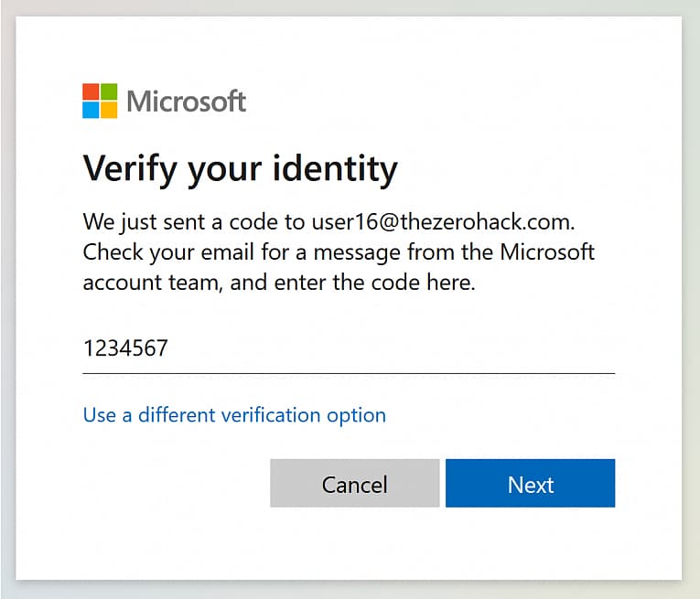Focus the code input field containing 1234567
This screenshot has width=700, height=599.
349,348
